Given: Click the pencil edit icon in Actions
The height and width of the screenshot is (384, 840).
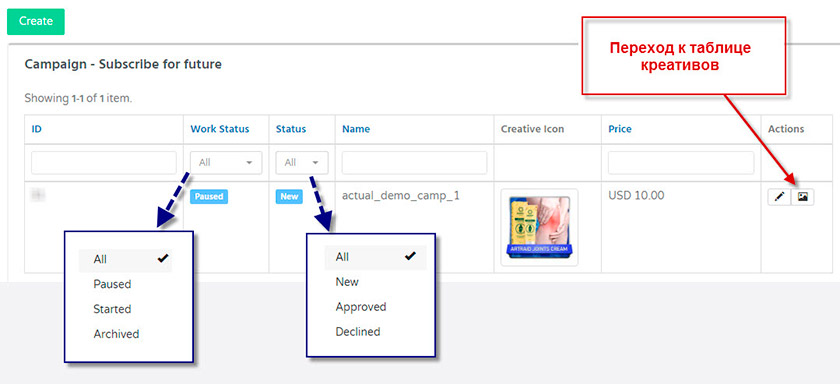Looking at the screenshot, I should pyautogui.click(x=779, y=197).
